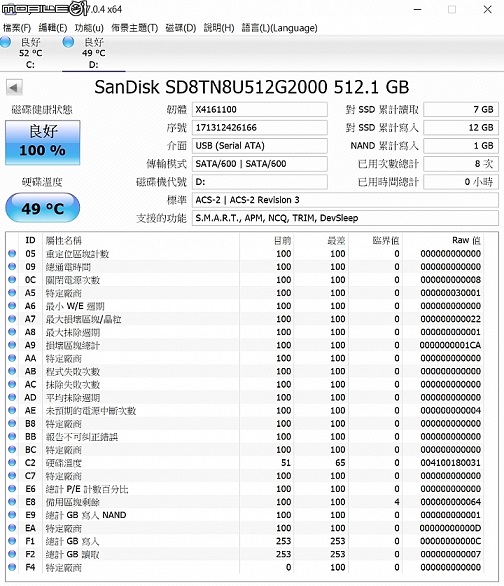Open the 磁碟(D) menu
This screenshot has height=586, width=504.
coord(181,28)
